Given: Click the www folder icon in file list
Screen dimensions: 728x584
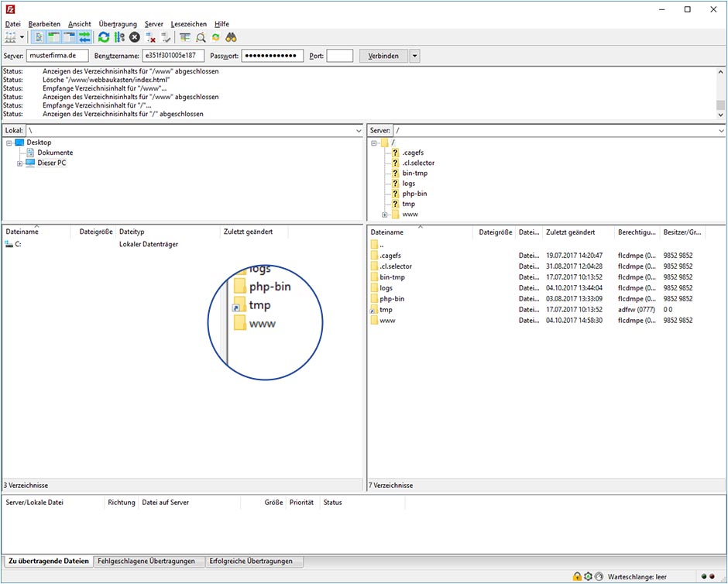Looking at the screenshot, I should (x=375, y=321).
